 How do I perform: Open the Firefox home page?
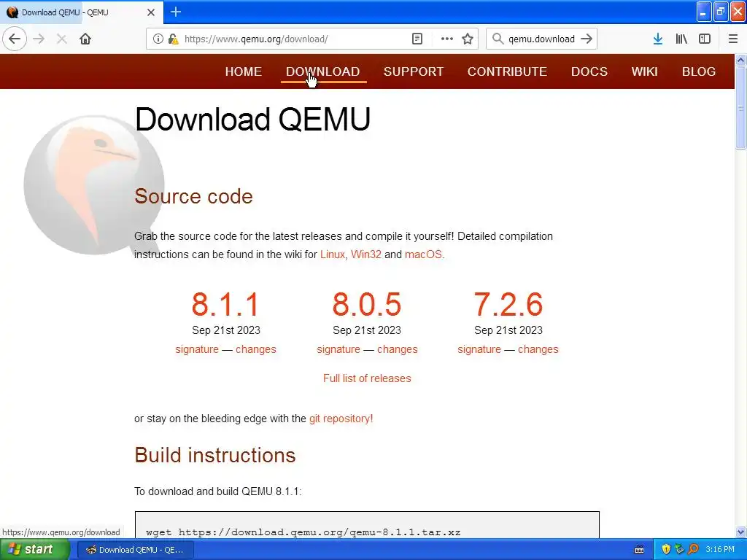[85, 39]
